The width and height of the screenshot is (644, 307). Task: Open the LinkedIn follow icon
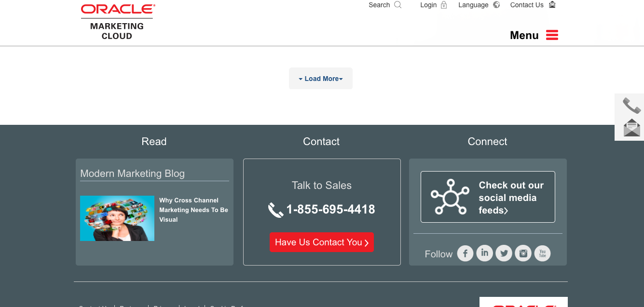point(484,253)
